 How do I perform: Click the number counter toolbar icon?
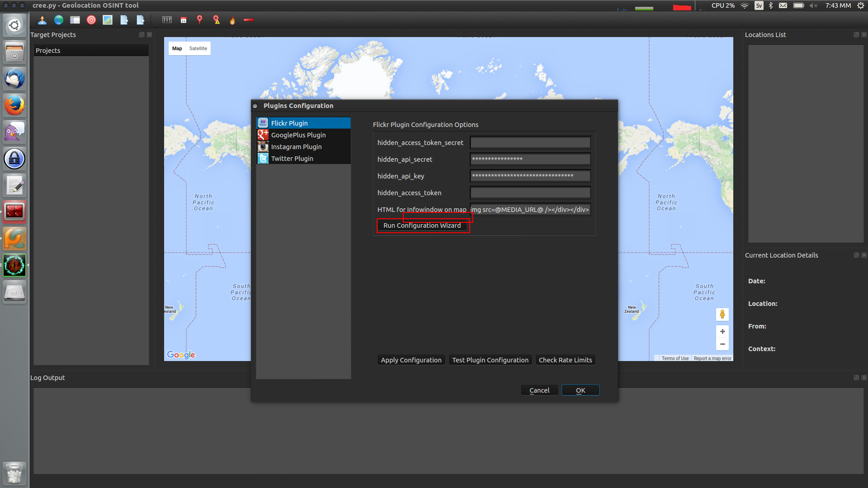pyautogui.click(x=167, y=20)
